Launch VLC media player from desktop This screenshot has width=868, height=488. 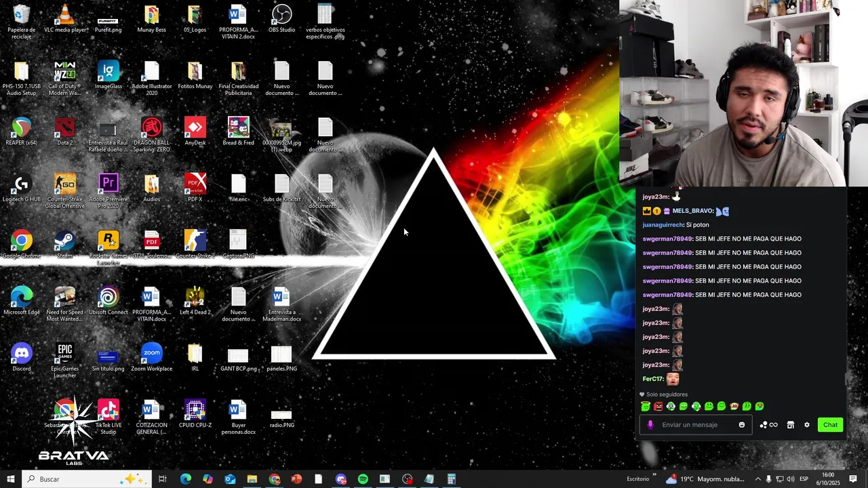coord(65,19)
